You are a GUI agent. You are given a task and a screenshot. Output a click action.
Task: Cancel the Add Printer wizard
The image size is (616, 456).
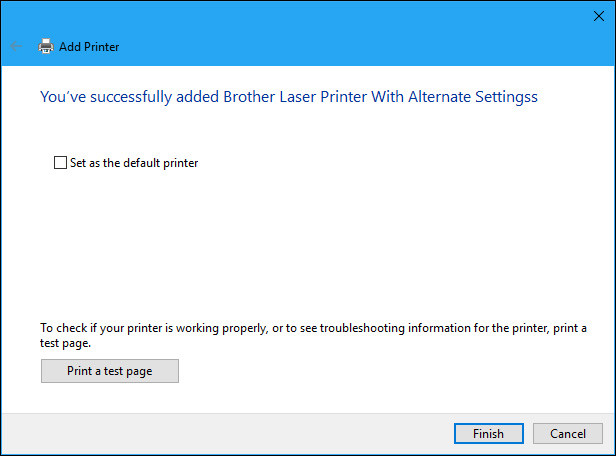(x=568, y=433)
